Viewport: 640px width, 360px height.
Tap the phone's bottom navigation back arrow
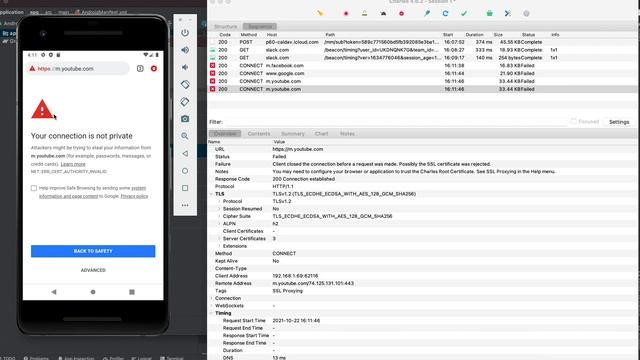point(54,292)
